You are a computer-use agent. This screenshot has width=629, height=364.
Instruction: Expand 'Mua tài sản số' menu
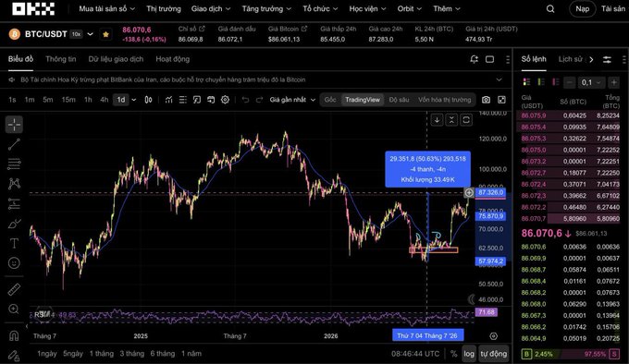pyautogui.click(x=106, y=9)
